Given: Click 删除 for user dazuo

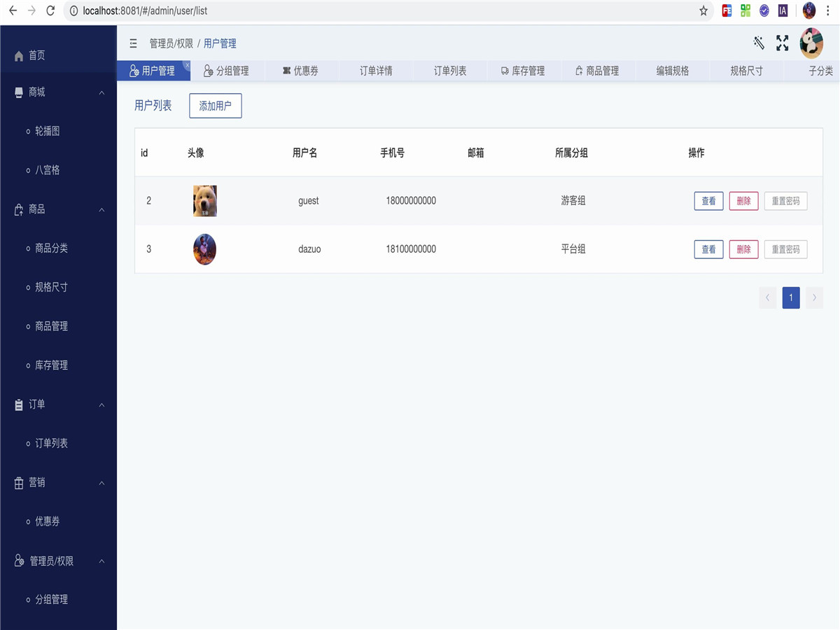Looking at the screenshot, I should click(x=743, y=249).
